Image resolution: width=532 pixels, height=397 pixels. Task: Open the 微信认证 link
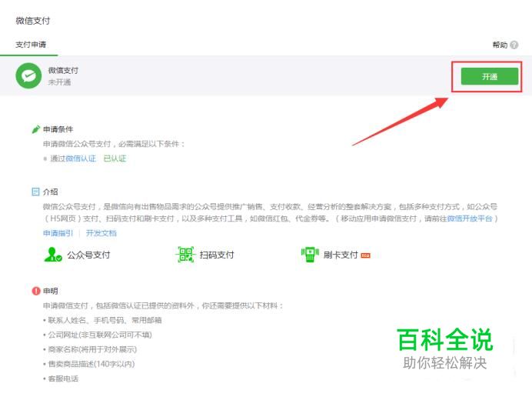click(81, 158)
